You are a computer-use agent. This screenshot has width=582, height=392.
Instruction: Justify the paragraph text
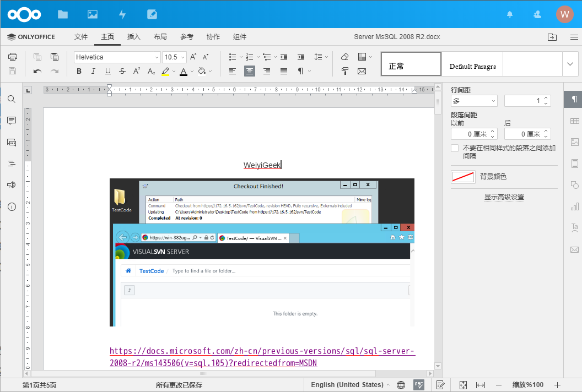(x=284, y=71)
